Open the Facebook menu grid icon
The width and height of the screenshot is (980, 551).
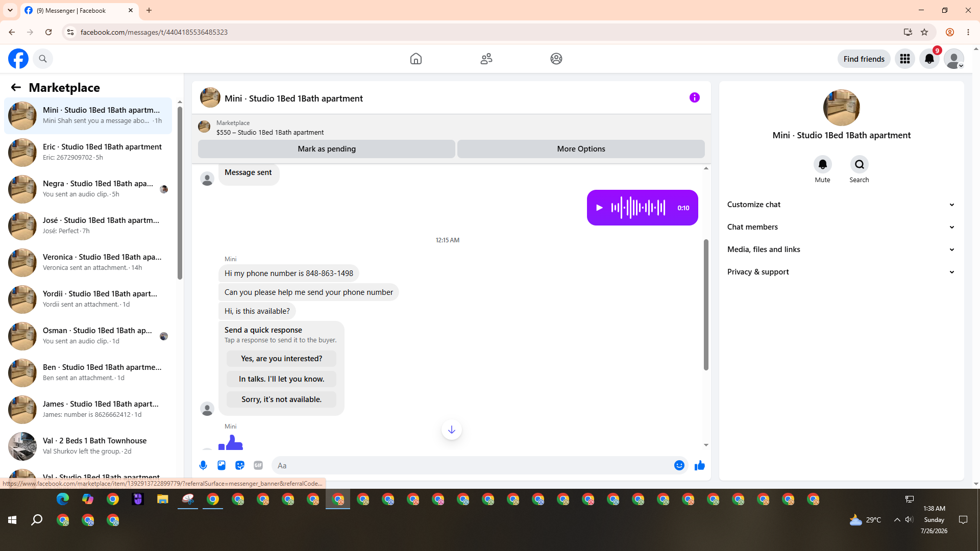tap(905, 59)
